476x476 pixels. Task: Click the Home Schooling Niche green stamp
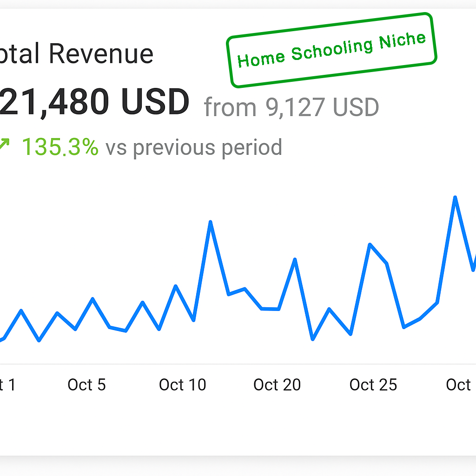pyautogui.click(x=331, y=50)
